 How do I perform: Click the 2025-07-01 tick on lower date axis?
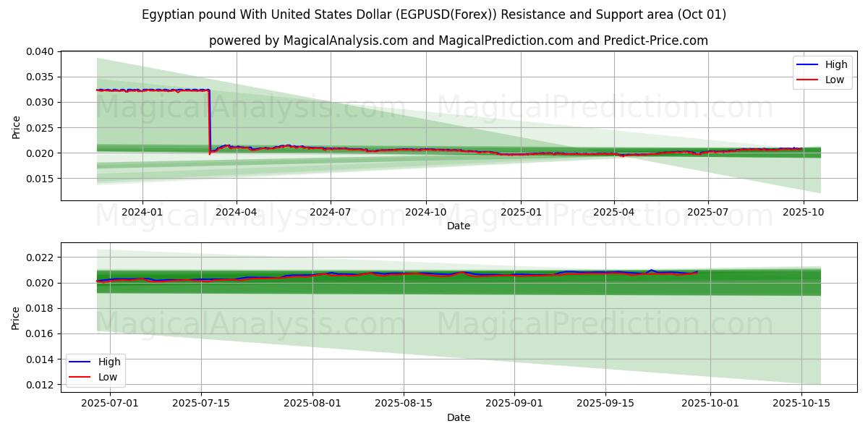pos(108,404)
